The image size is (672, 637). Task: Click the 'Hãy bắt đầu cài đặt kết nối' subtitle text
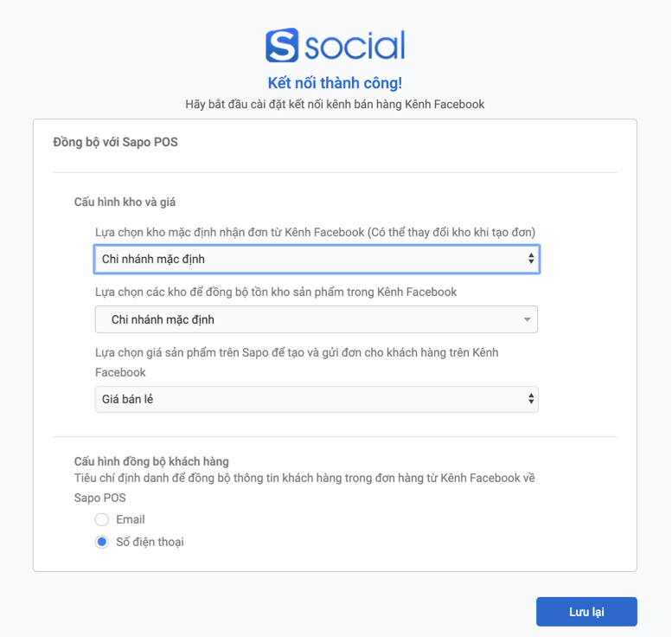click(335, 104)
